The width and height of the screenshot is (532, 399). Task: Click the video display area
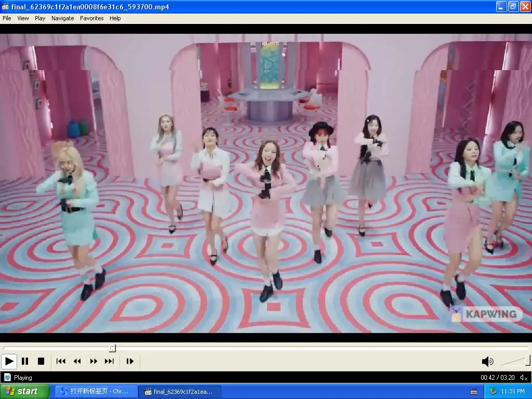point(266,183)
